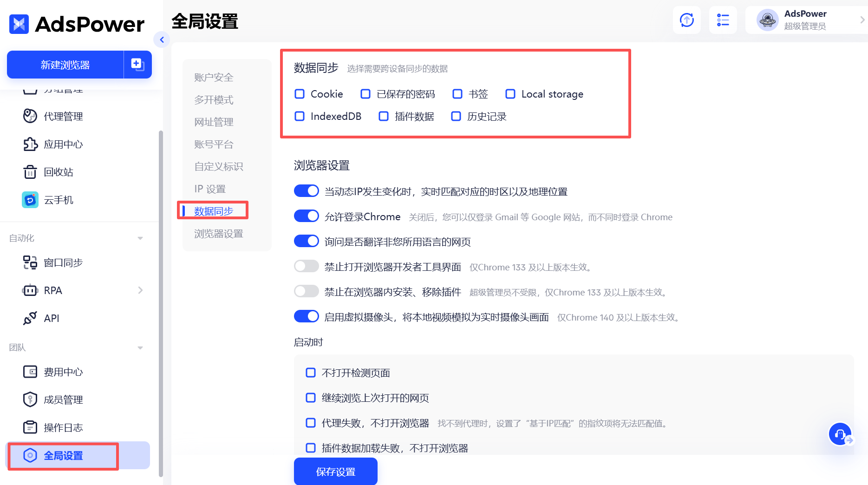The image size is (868, 485).
Task: Open 代理管理 (proxy management) in sidebar
Action: coord(62,116)
